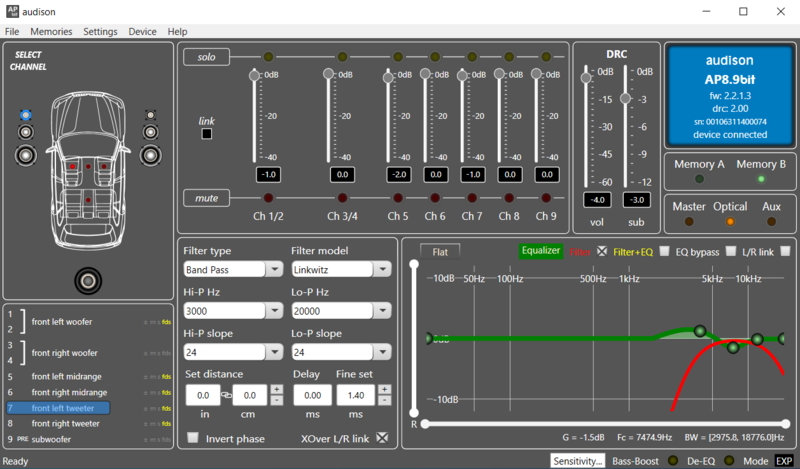Open the Hi-P Hz frequency dropdown
The image size is (800, 469).
[x=274, y=310]
